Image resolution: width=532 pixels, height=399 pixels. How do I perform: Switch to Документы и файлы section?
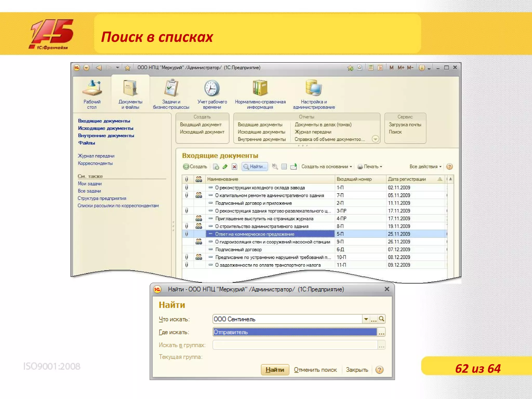pyautogui.click(x=130, y=94)
